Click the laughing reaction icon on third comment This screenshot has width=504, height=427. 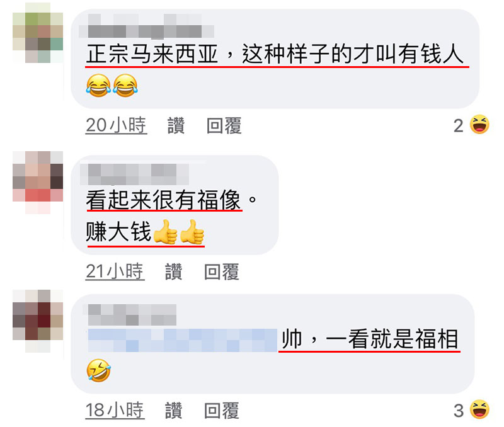coord(479,409)
